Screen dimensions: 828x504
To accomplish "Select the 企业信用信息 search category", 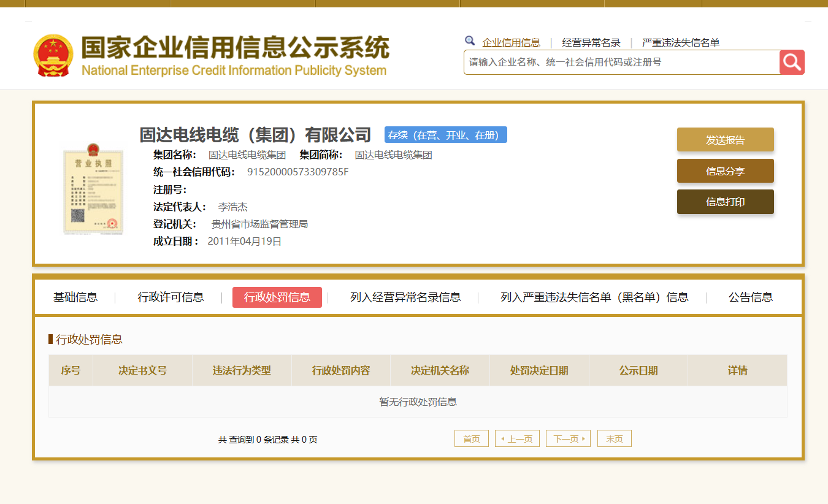I will [x=511, y=42].
